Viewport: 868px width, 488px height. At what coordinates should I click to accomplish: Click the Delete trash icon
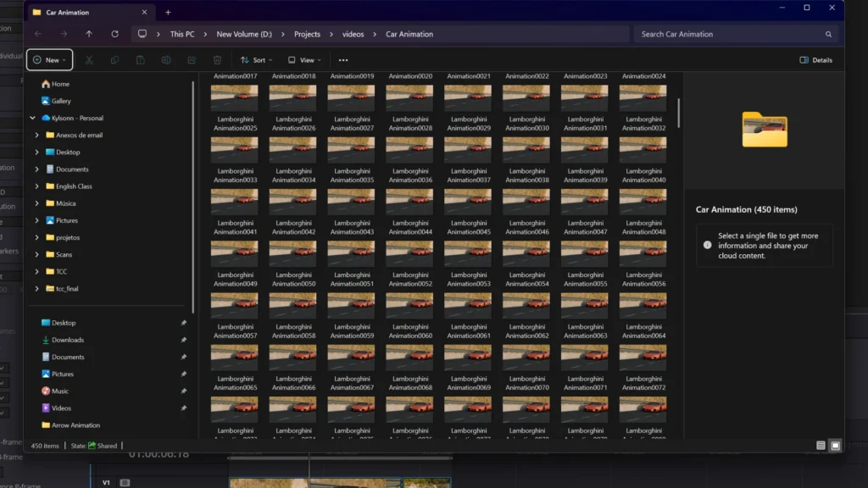coord(218,60)
